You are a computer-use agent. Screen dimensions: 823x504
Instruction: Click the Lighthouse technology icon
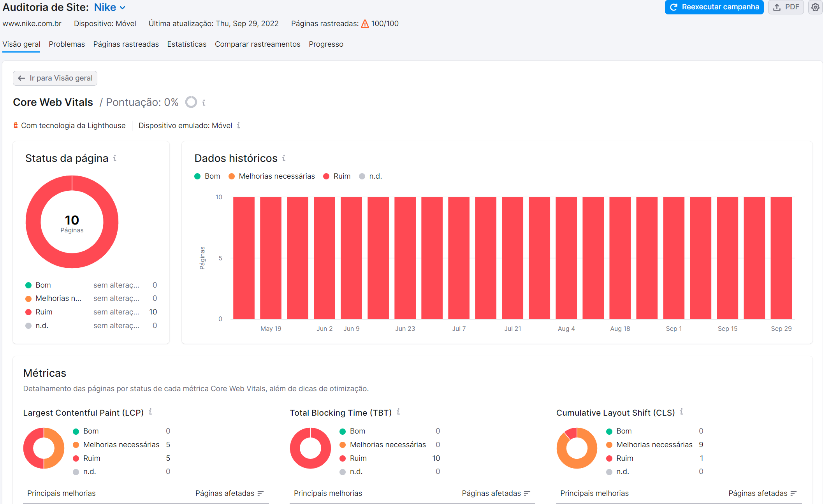15,125
